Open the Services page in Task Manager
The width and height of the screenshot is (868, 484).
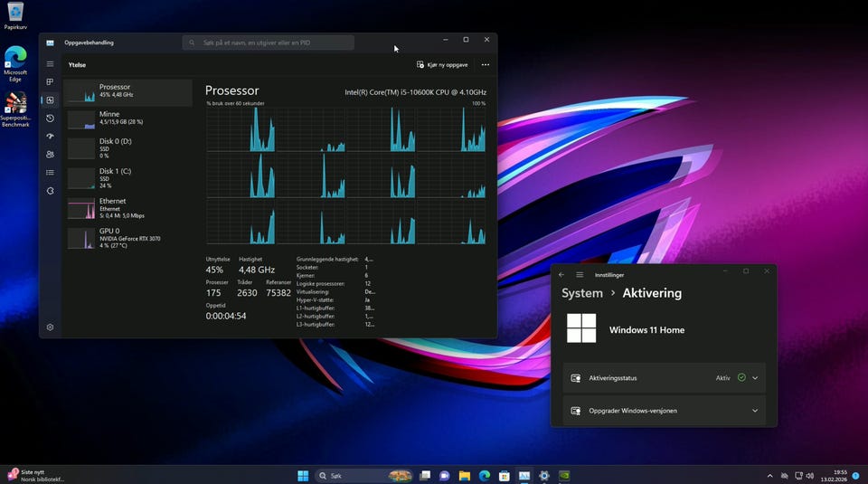point(50,191)
